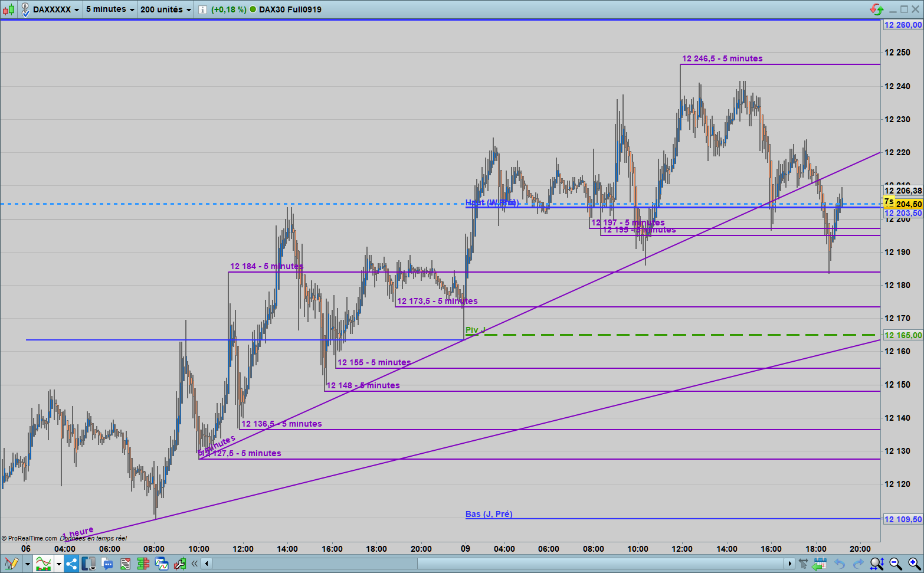Select the cursor mode pointer icon
924x573 pixels.
(803, 564)
